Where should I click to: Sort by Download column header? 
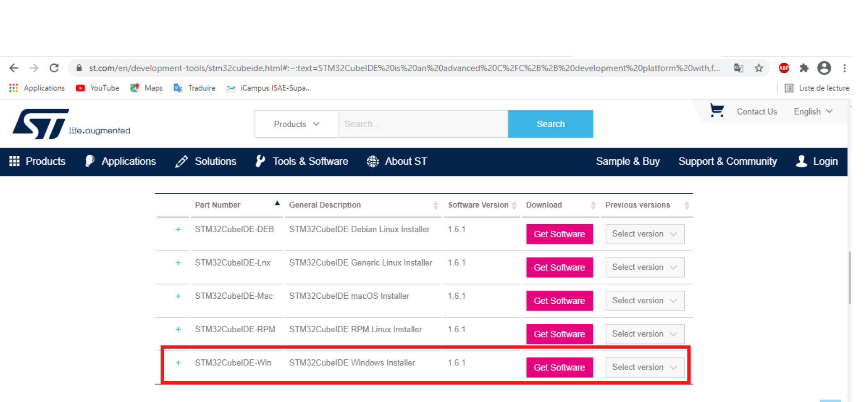pyautogui.click(x=560, y=205)
